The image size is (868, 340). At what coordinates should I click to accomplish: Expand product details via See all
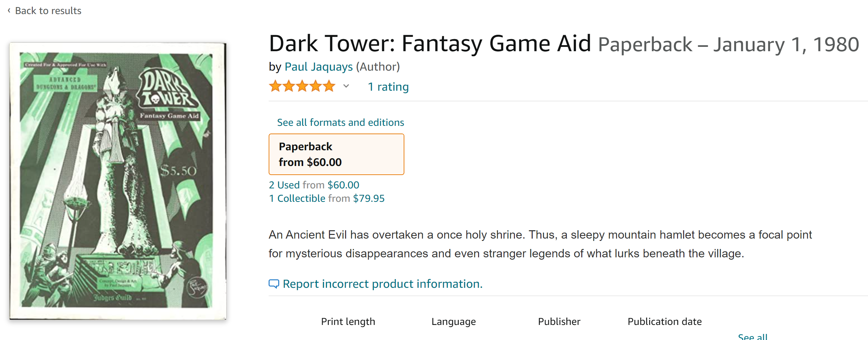tap(752, 336)
